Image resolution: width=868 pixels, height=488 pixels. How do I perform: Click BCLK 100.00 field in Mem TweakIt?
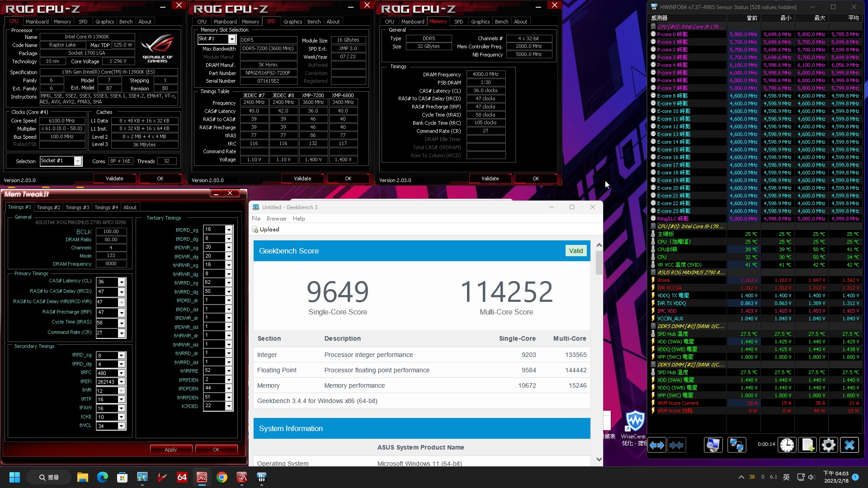111,231
